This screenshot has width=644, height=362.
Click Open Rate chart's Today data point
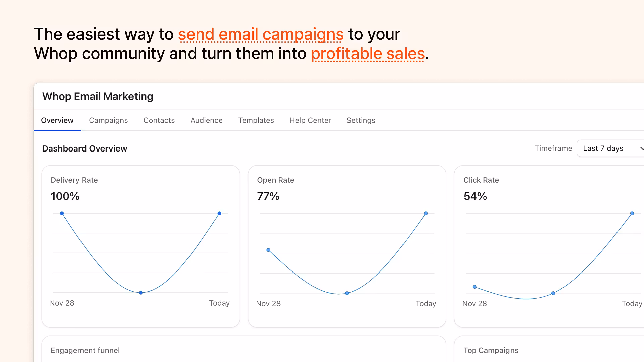click(x=426, y=213)
